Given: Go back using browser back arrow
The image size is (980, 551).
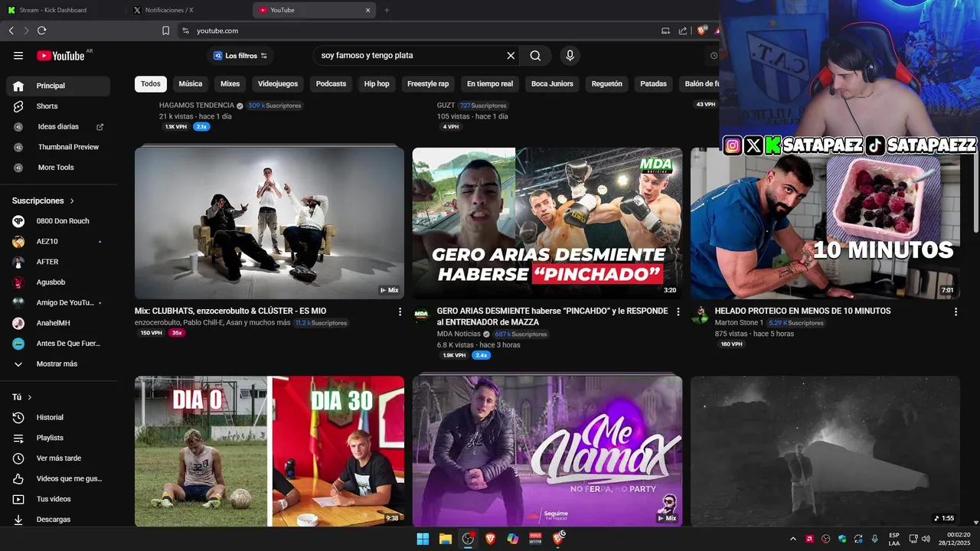Looking at the screenshot, I should point(11,31).
